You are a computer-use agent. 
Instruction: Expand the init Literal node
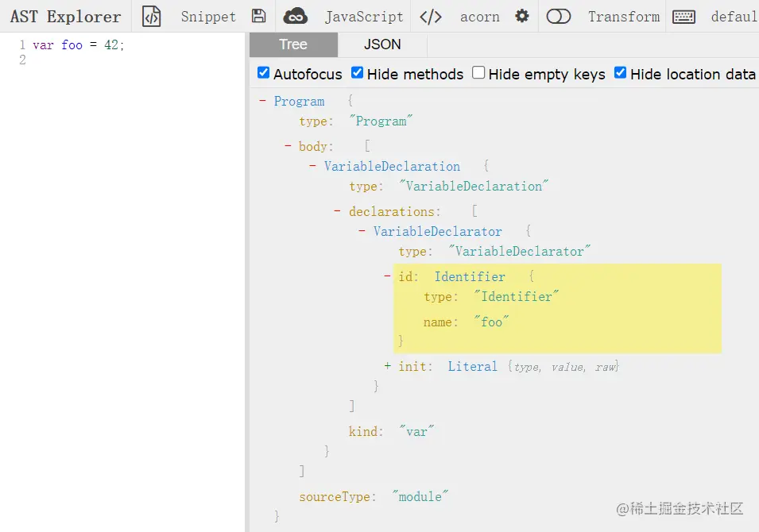coord(387,366)
